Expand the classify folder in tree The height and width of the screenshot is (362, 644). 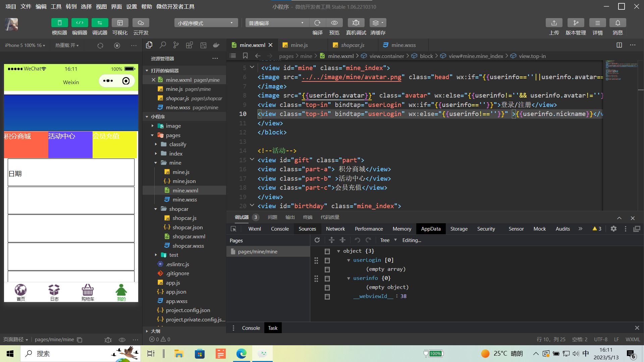point(177,144)
